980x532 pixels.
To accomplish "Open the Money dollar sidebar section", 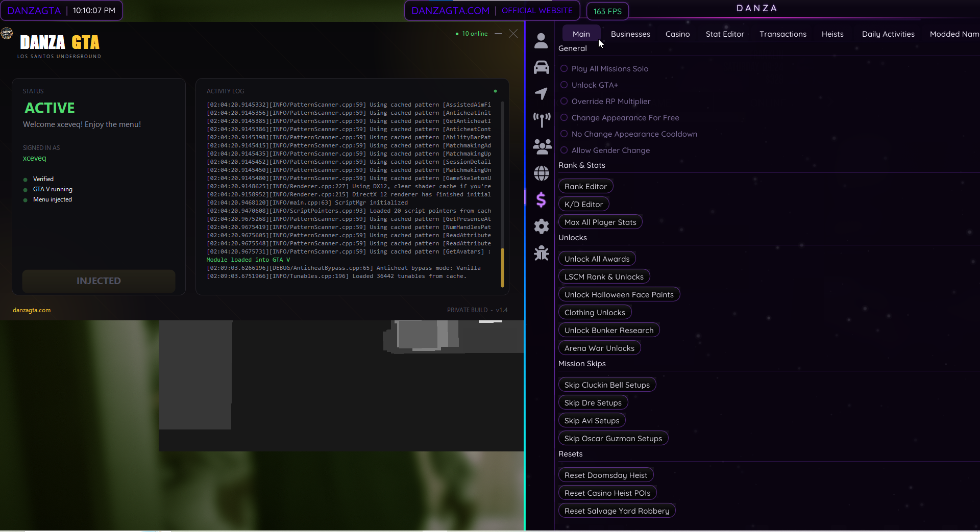I will click(x=541, y=200).
